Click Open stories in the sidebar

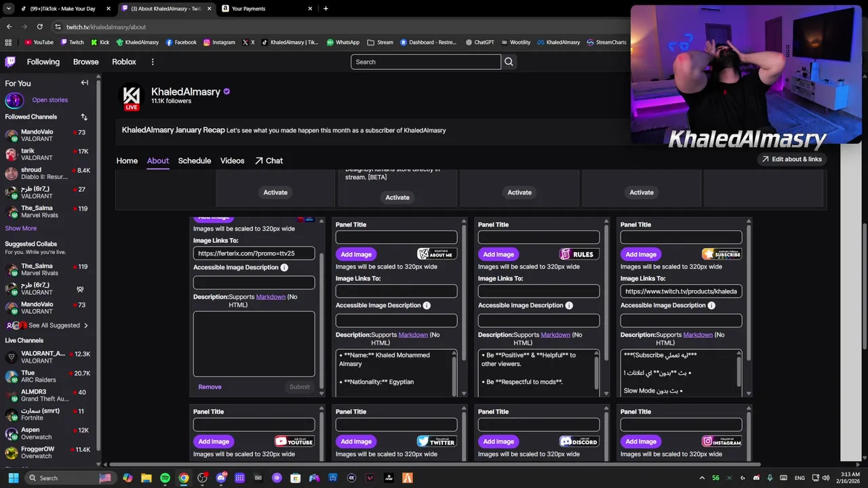(x=50, y=100)
